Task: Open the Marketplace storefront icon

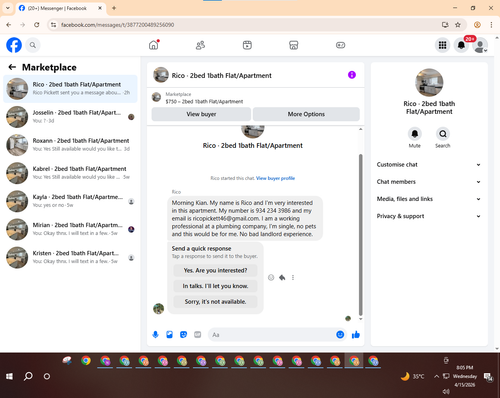Action: pos(294,45)
